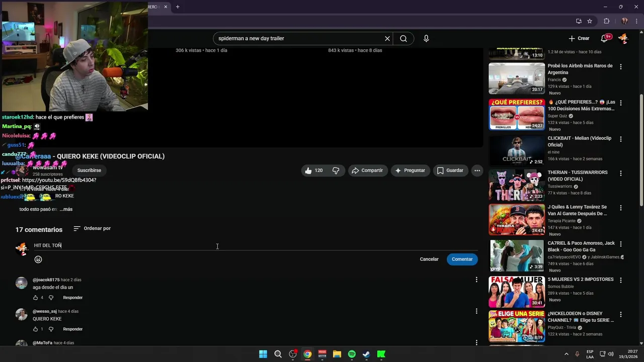Viewport: 644px width, 362px height.
Task: Open the Ordenar por sort dropdown
Action: point(92,228)
